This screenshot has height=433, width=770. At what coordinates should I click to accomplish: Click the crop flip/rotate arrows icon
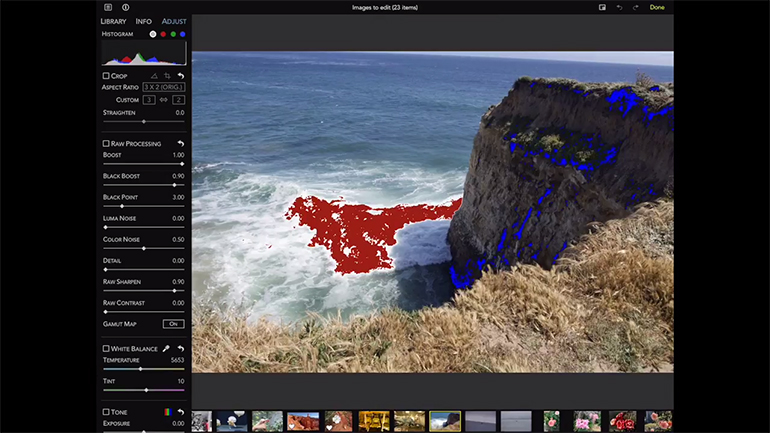pyautogui.click(x=167, y=76)
